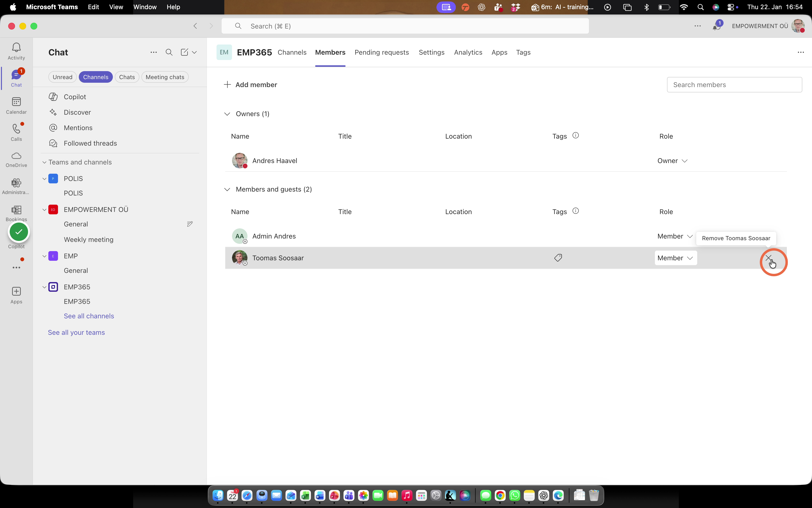Click the search icon in Chat header
Viewport: 812px width, 508px height.
(x=169, y=52)
